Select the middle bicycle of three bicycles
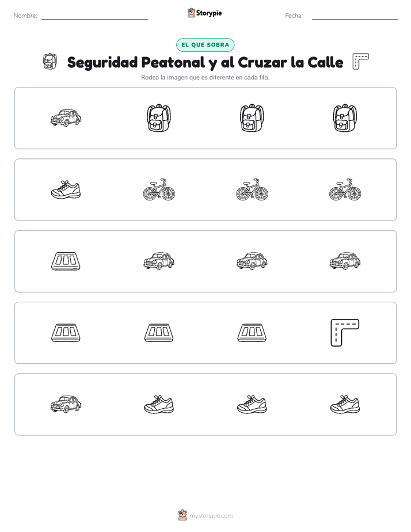 [x=252, y=189]
